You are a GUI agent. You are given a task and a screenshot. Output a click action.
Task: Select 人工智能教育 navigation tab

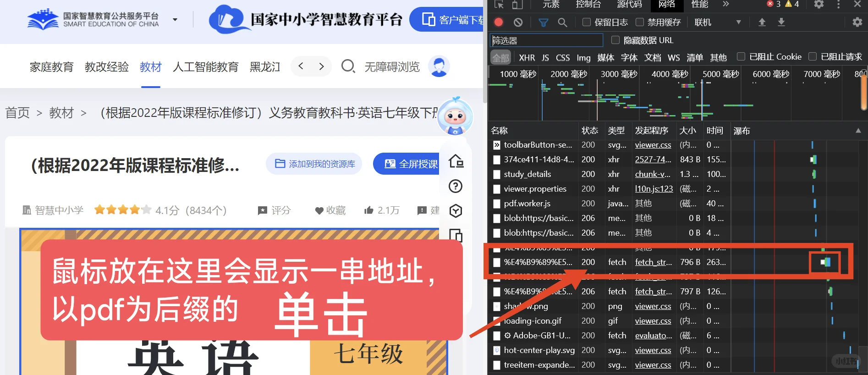tap(206, 67)
